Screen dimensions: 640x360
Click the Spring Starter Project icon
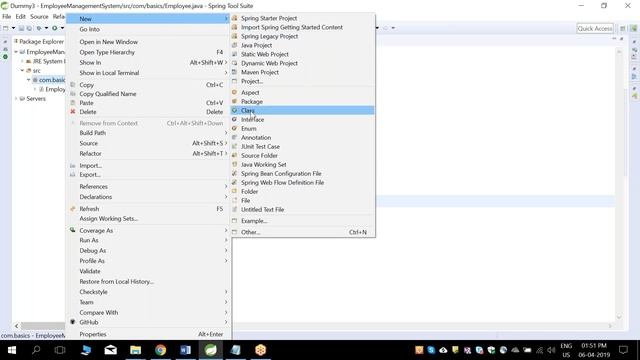pos(234,18)
